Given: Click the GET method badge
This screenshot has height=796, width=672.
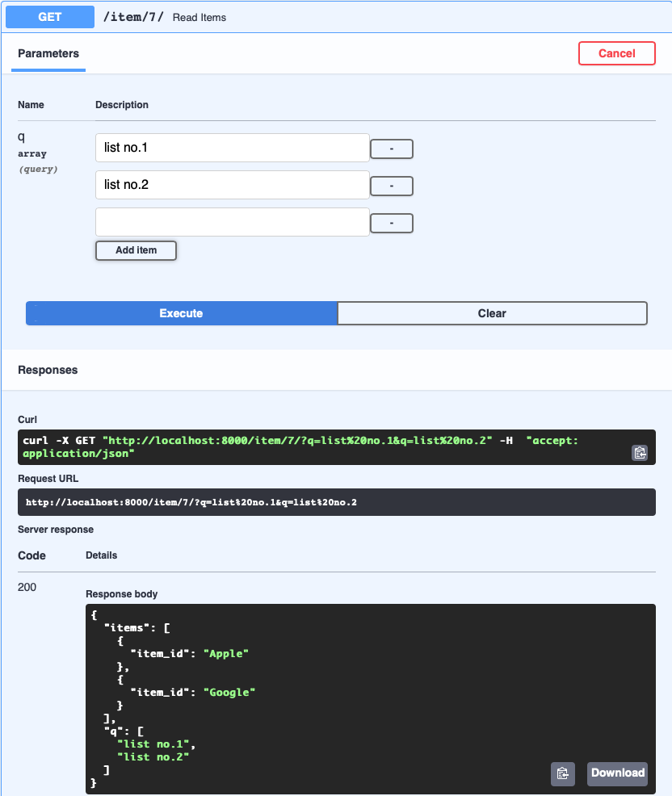Looking at the screenshot, I should pos(50,17).
